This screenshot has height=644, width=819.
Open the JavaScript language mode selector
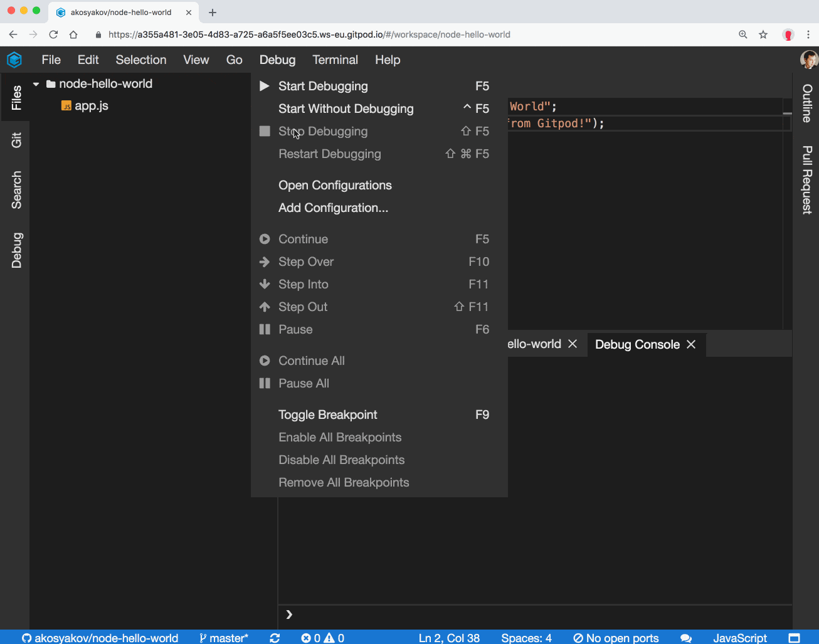(x=740, y=638)
